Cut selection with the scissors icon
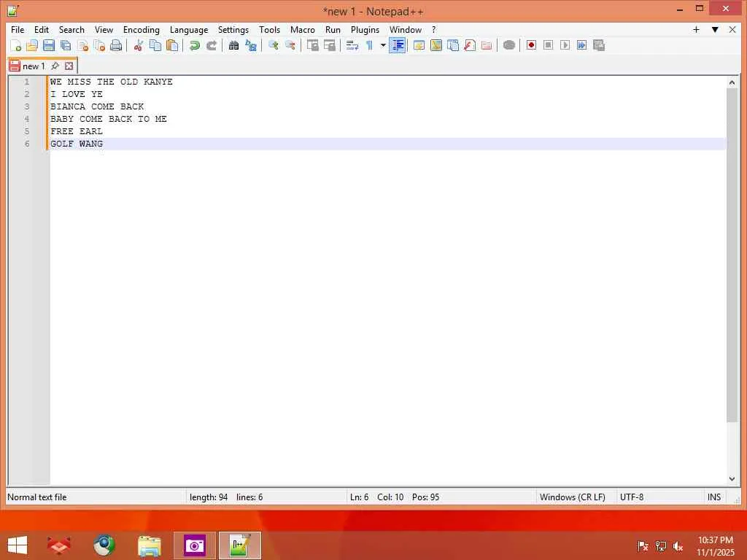 (139, 45)
